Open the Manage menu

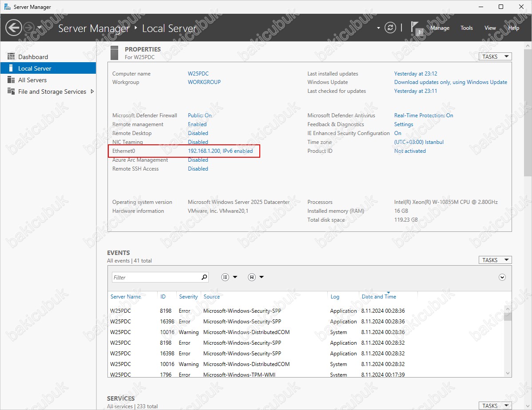point(440,28)
